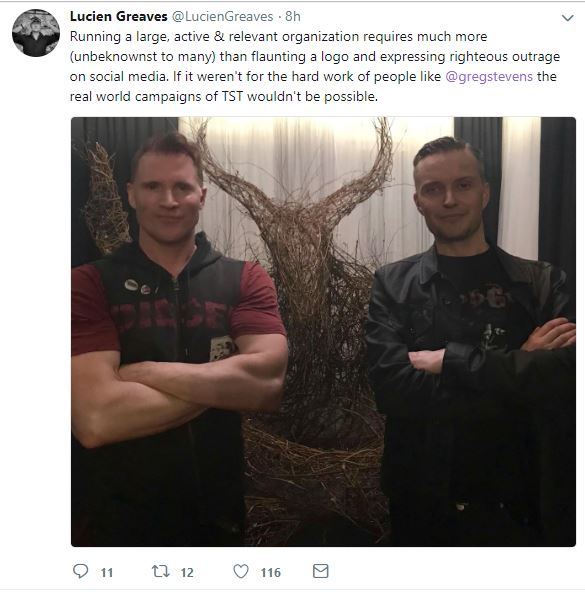Open the tweet permalink via 8h timestamp

point(293,16)
